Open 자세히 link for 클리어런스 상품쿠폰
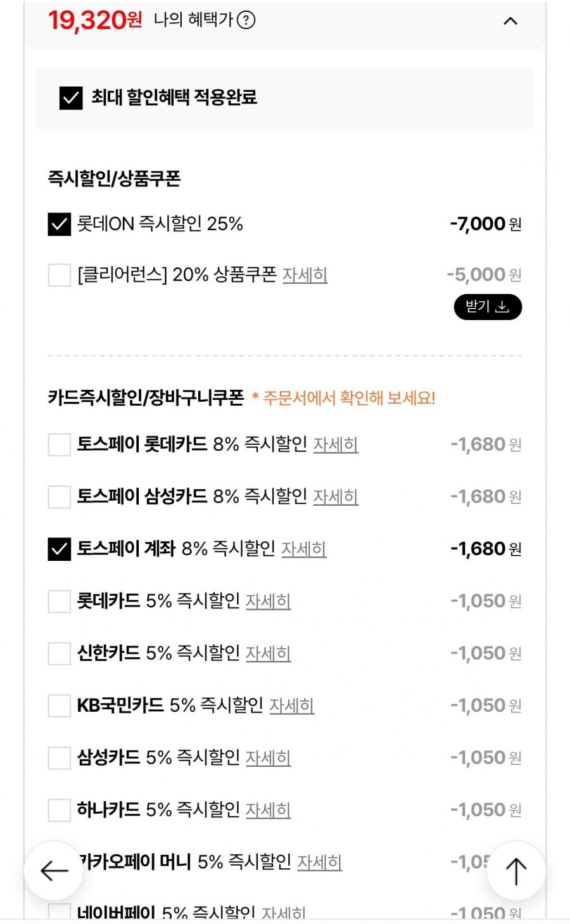 click(305, 275)
